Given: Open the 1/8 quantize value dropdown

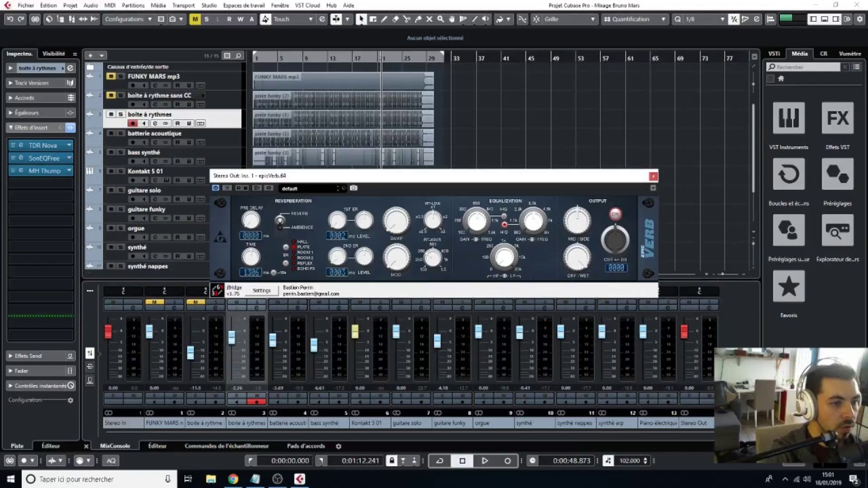Looking at the screenshot, I should coord(705,19).
